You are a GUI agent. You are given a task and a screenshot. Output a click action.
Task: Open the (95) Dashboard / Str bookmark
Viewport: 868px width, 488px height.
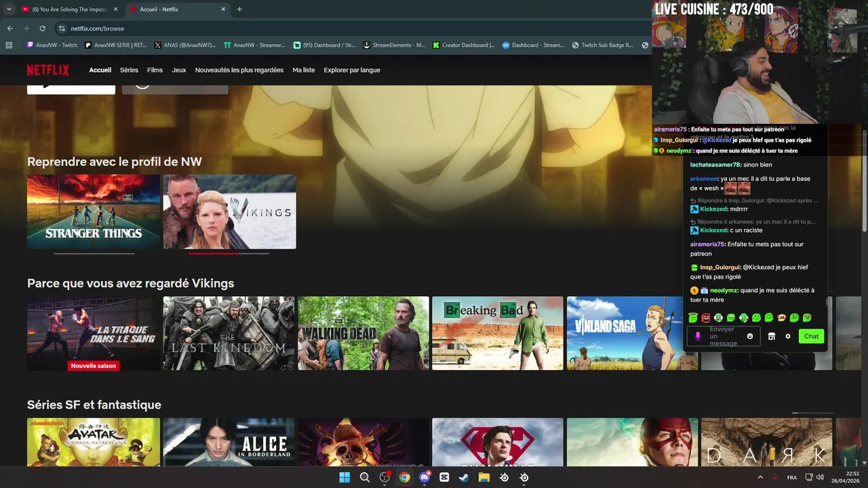tap(324, 45)
